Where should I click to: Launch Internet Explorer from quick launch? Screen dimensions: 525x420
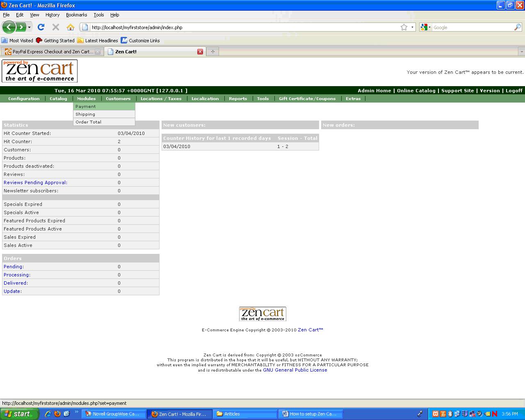pos(48,414)
